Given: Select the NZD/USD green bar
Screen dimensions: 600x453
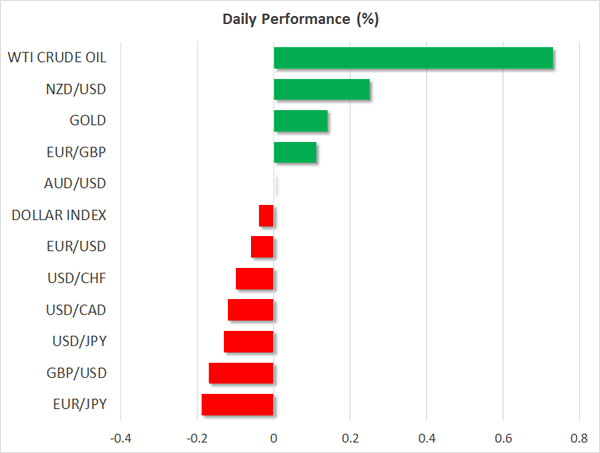Looking at the screenshot, I should (321, 90).
